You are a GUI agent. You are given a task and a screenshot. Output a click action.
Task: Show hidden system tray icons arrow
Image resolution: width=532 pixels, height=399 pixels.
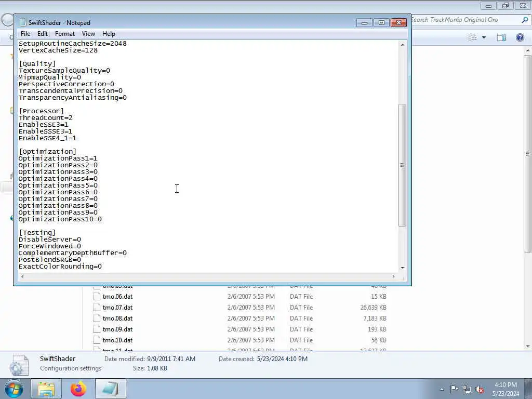point(442,389)
